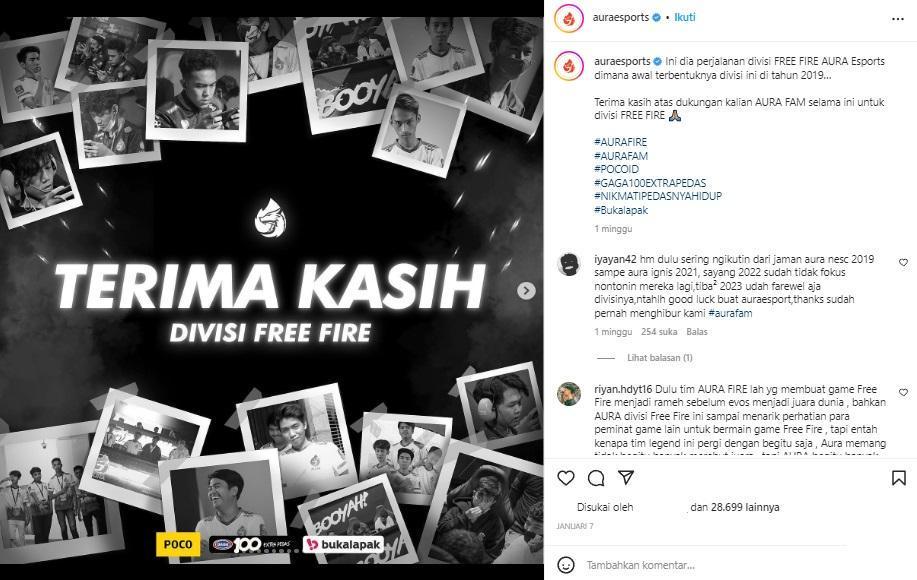This screenshot has width=917, height=580.
Task: Share the post via paper plane icon
Action: point(626,478)
